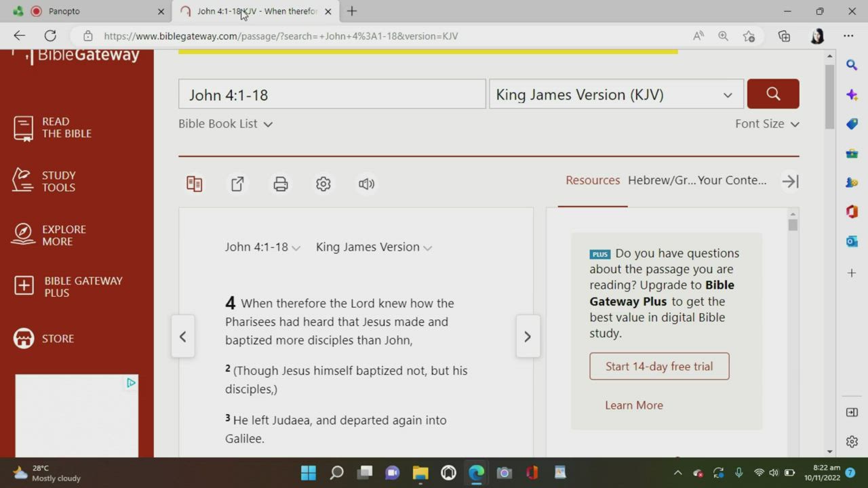
Task: Open page options gear icon
Action: [323, 184]
